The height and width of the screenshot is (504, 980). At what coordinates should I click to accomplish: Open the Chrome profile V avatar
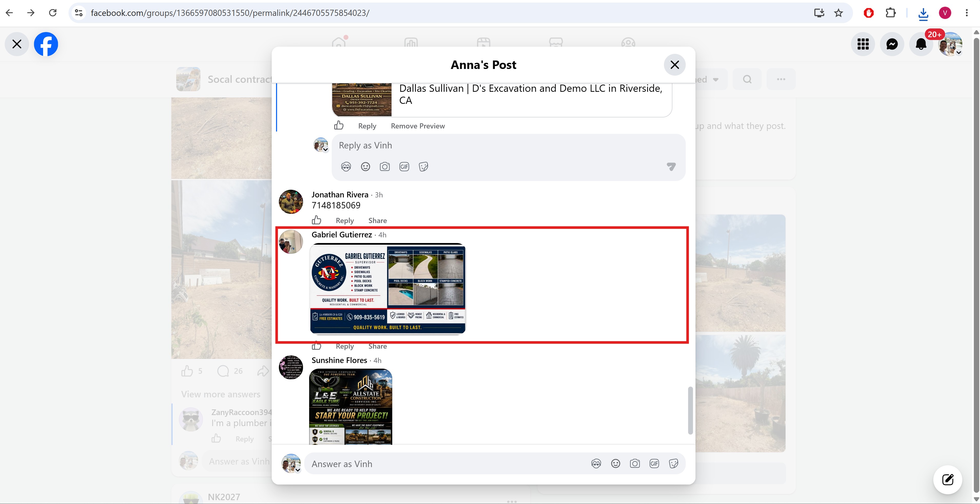click(945, 13)
